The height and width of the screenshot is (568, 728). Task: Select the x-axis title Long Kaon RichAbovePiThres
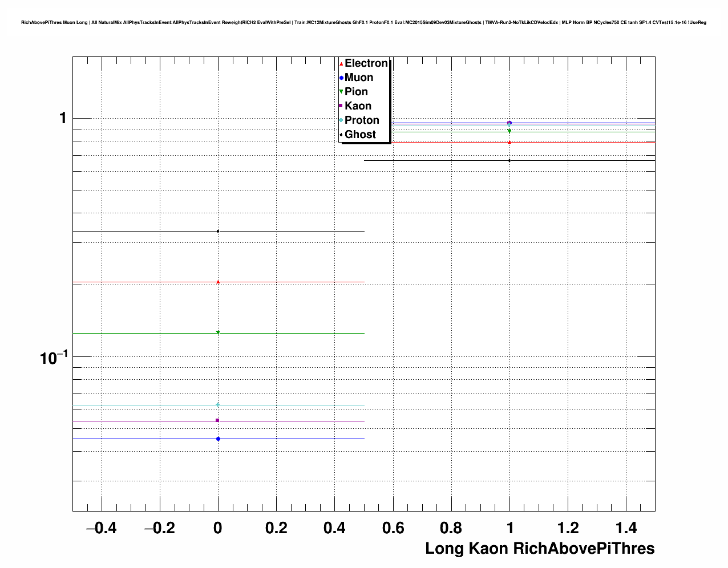pos(540,549)
